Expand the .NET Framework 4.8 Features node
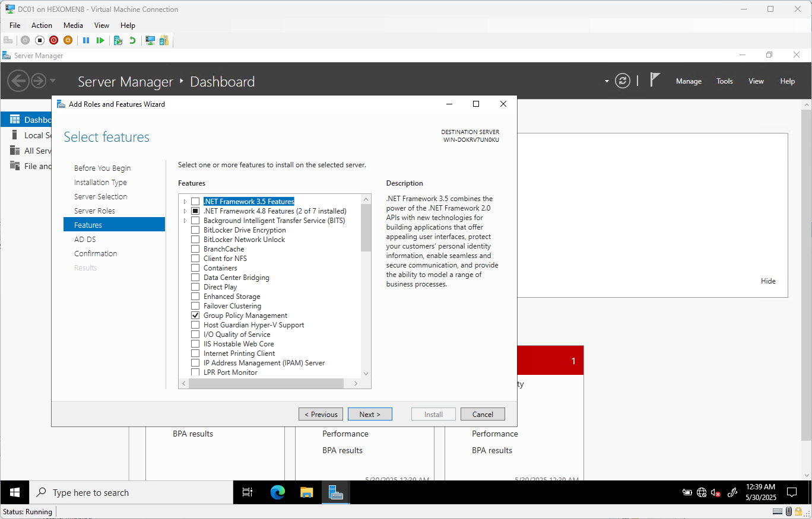 tap(185, 211)
